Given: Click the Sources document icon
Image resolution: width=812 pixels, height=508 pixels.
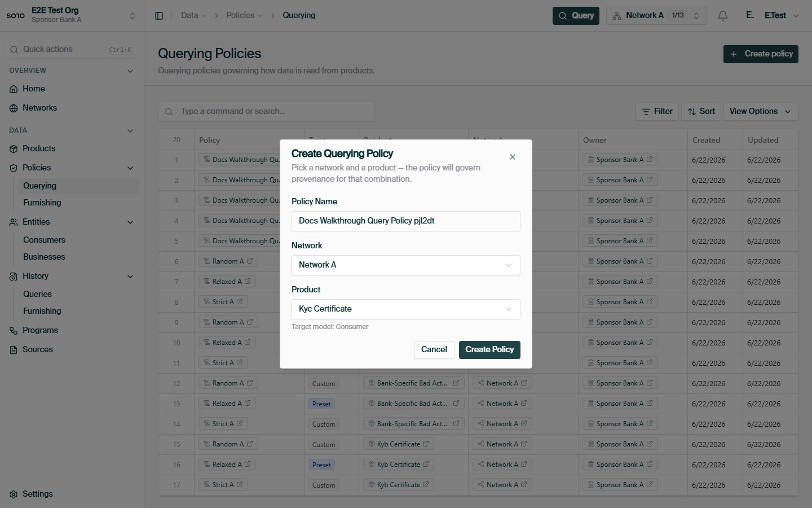Looking at the screenshot, I should pos(14,350).
